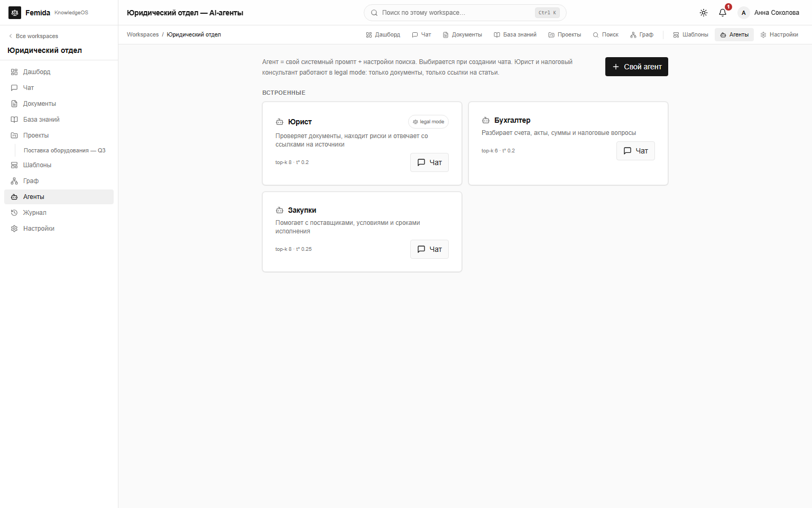Click the Femida scales logo icon

pos(15,13)
